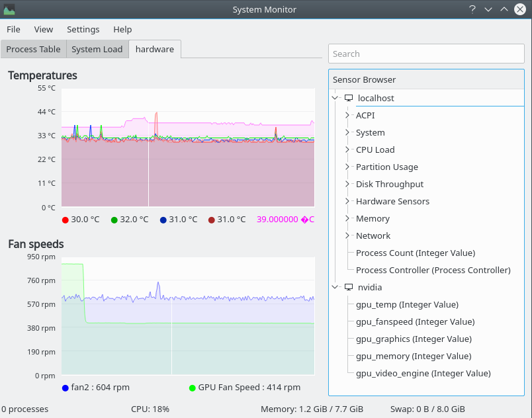Collapse the localhost tree node
Screen dimensions: 532x418
pyautogui.click(x=335, y=98)
